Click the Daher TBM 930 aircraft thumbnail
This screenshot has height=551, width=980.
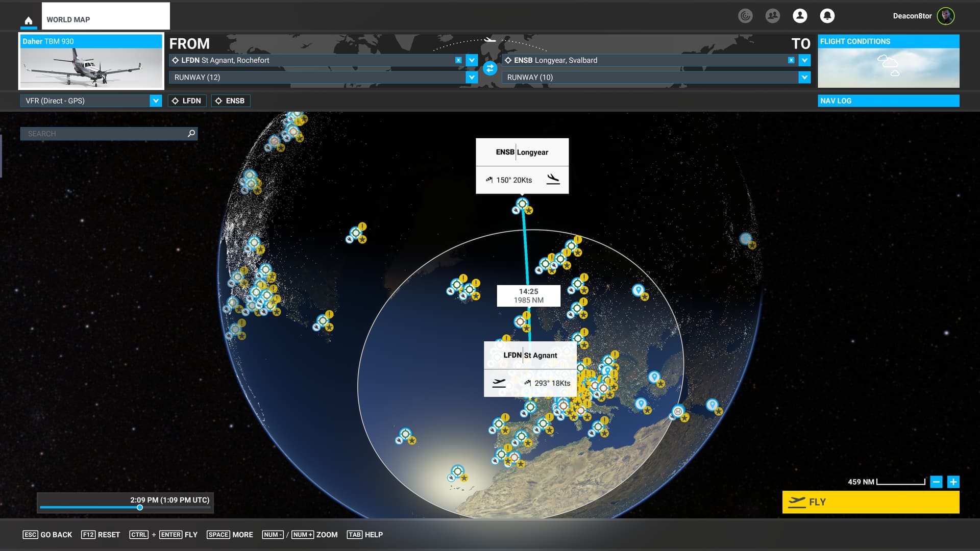[x=91, y=66]
